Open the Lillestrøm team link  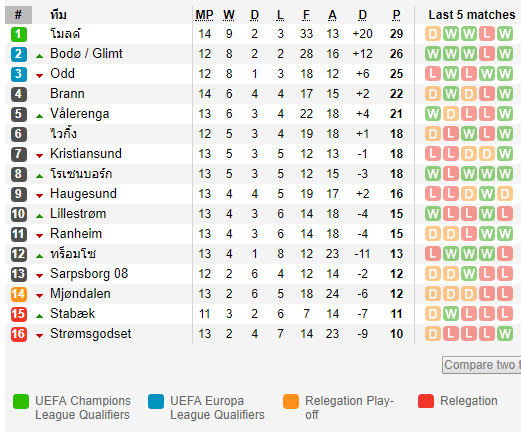point(78,214)
